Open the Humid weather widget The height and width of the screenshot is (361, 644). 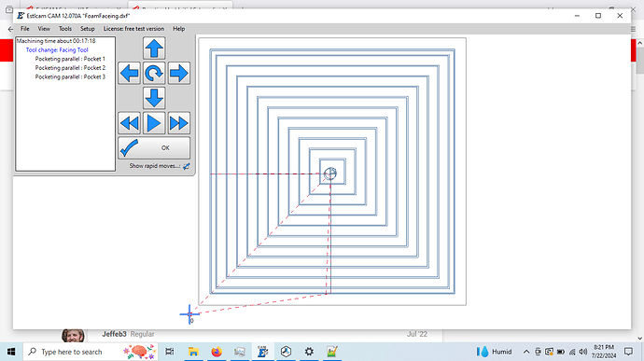click(x=495, y=352)
